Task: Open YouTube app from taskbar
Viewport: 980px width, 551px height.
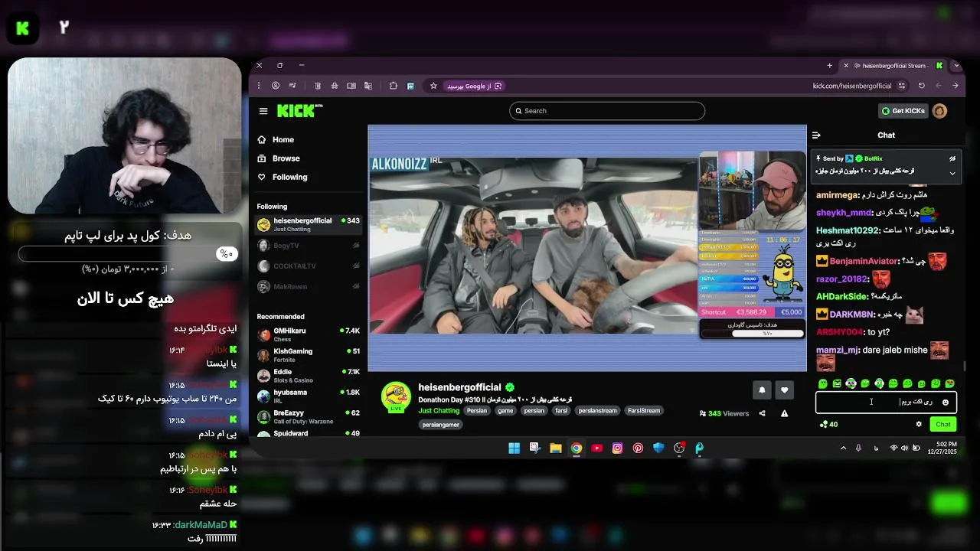Action: 597,448
